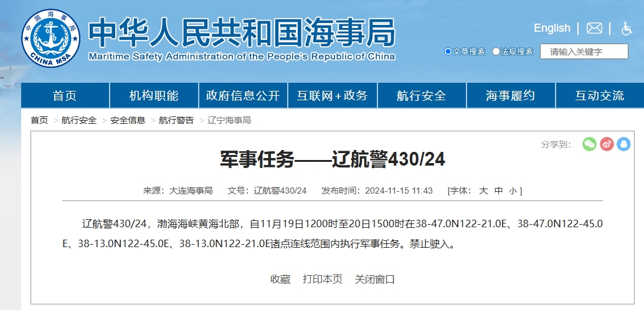644x310 pixels.
Task: Set font size to 大
Action: coord(483,190)
